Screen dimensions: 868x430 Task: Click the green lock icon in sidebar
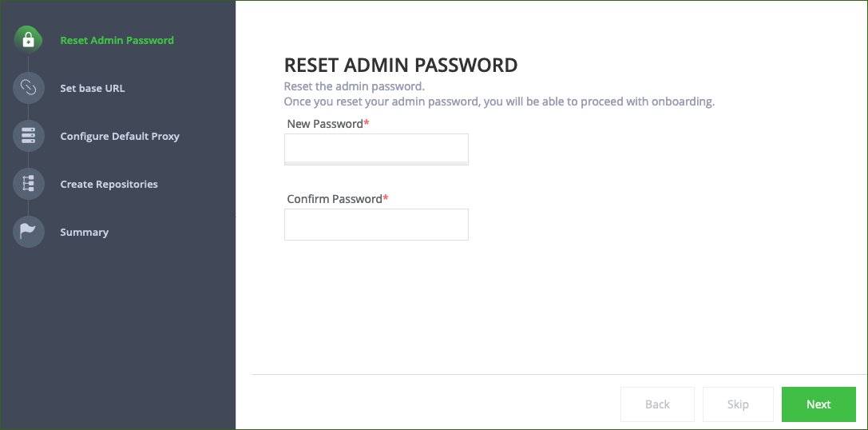point(28,40)
